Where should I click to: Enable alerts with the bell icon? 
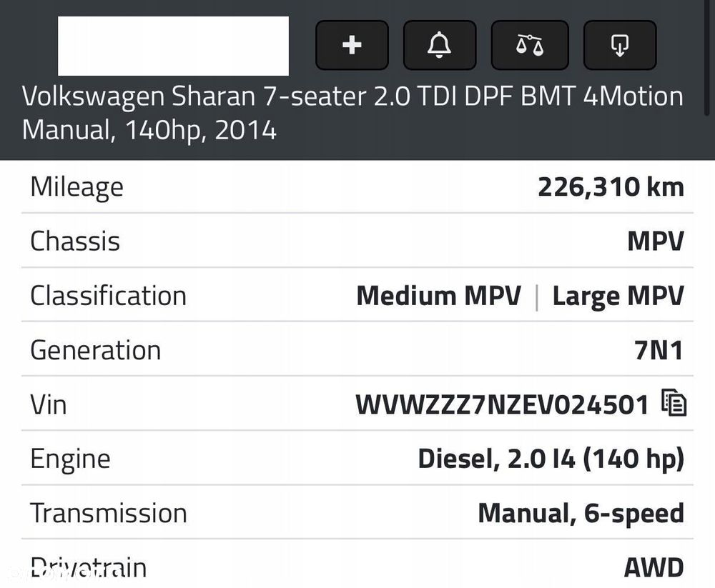pyautogui.click(x=440, y=45)
